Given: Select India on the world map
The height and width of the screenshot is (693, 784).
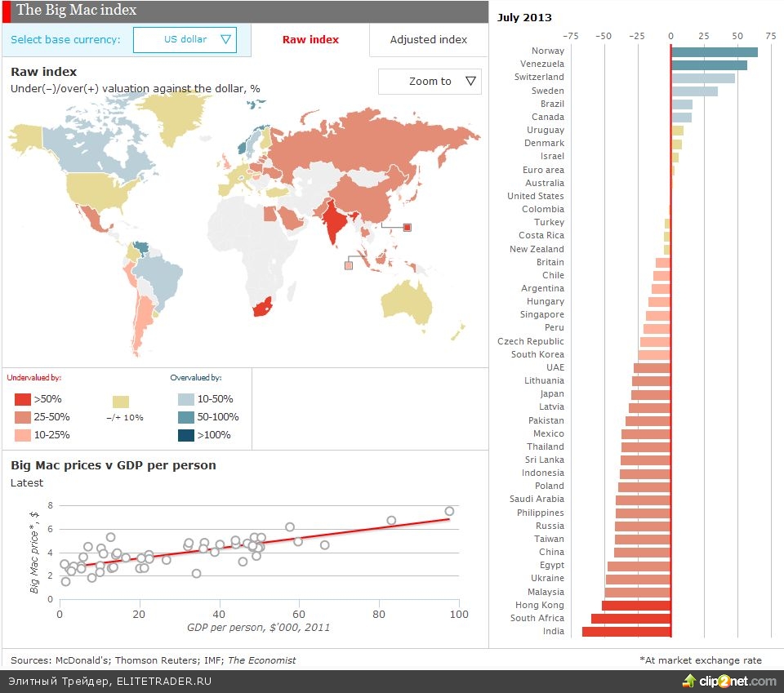Looking at the screenshot, I should click(x=334, y=221).
